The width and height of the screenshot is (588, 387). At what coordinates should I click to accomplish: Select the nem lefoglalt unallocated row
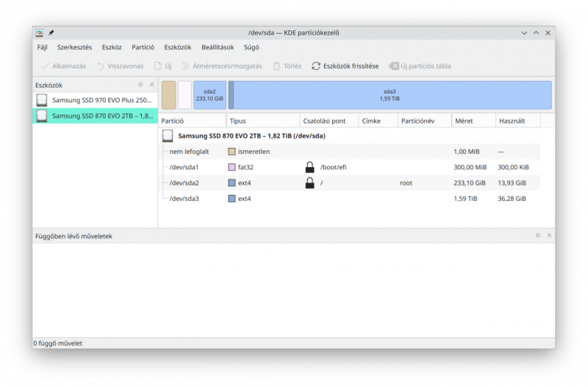350,152
